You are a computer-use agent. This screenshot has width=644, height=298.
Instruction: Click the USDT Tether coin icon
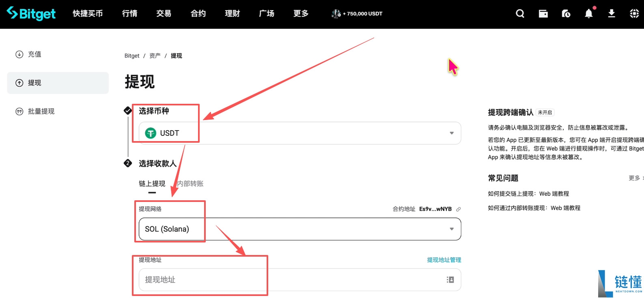point(151,133)
